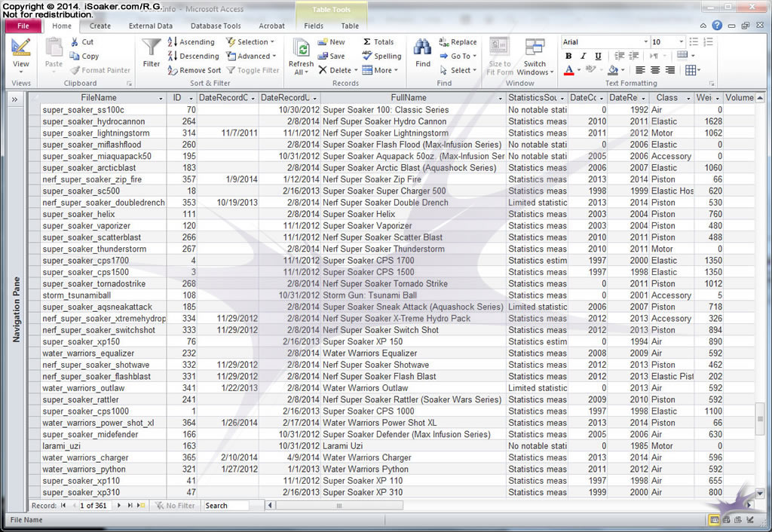Select the Water Warriors Python cell
Screen dimensions: 772x532
pos(413,469)
